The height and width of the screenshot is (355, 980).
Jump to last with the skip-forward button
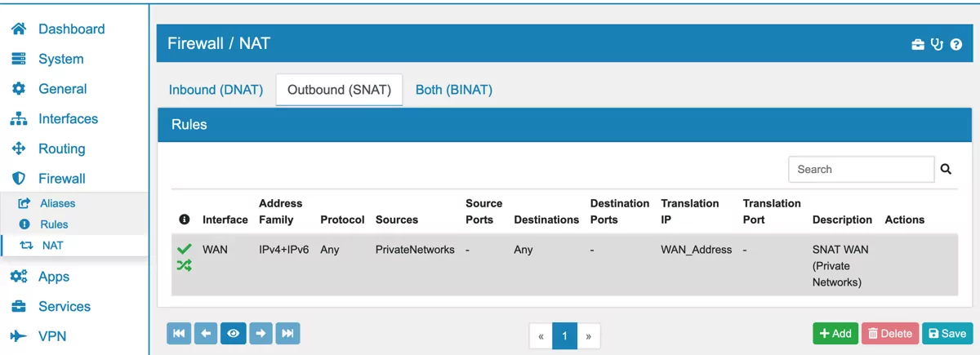287,333
